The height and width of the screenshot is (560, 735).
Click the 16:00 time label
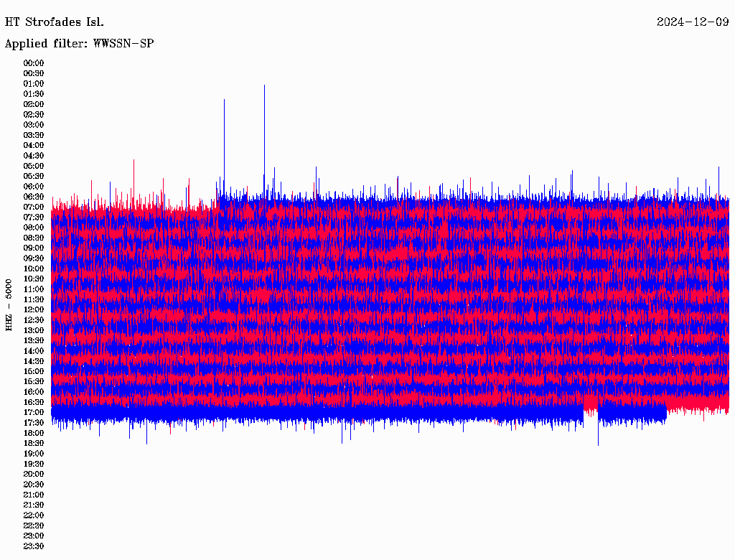(x=34, y=392)
